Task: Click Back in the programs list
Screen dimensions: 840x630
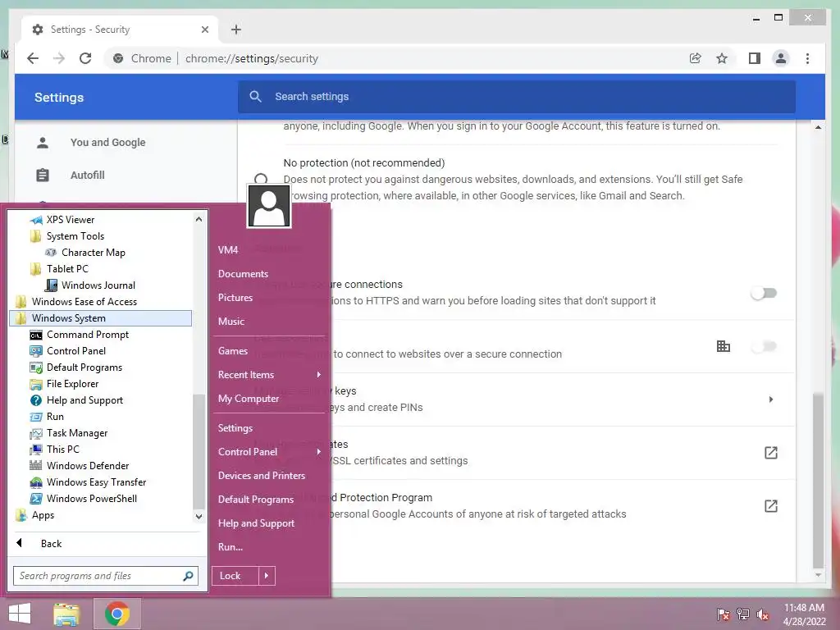Action: pyautogui.click(x=51, y=544)
